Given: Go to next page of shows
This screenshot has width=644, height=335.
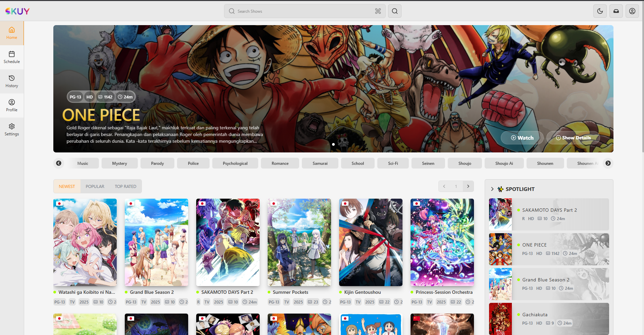Looking at the screenshot, I should click(x=468, y=186).
